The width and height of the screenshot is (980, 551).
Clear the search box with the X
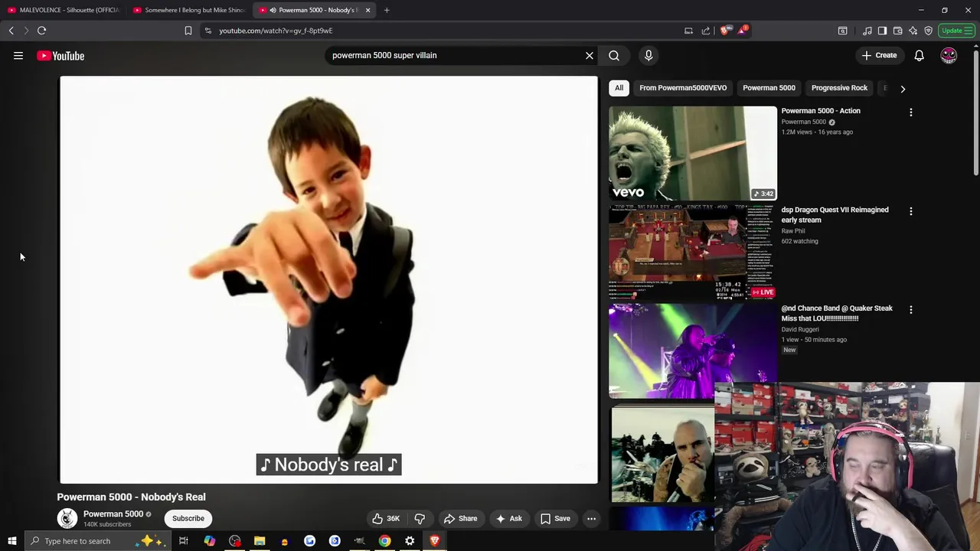click(590, 55)
